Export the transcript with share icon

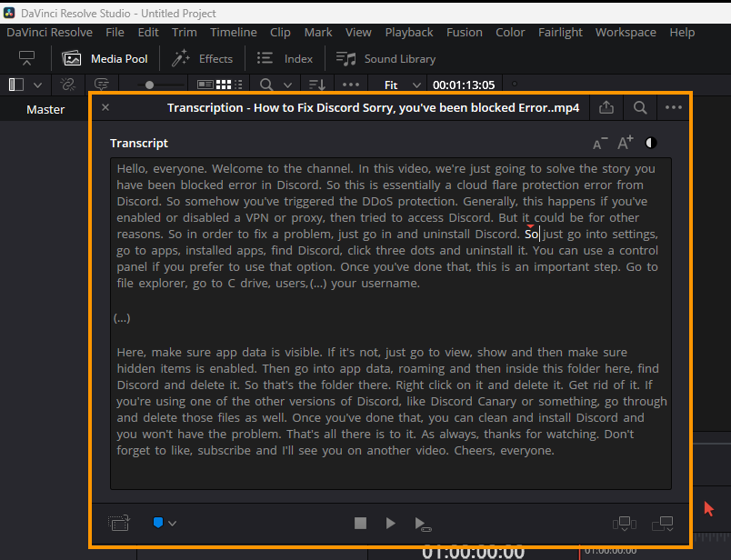pyautogui.click(x=606, y=107)
